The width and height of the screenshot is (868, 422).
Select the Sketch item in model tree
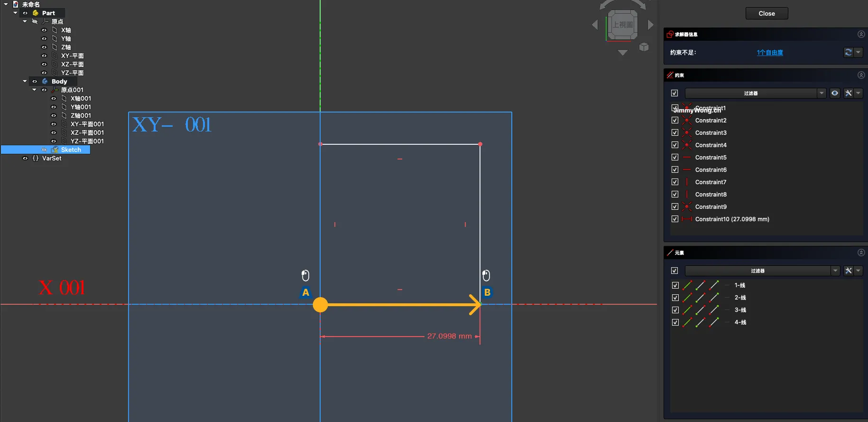click(x=71, y=150)
